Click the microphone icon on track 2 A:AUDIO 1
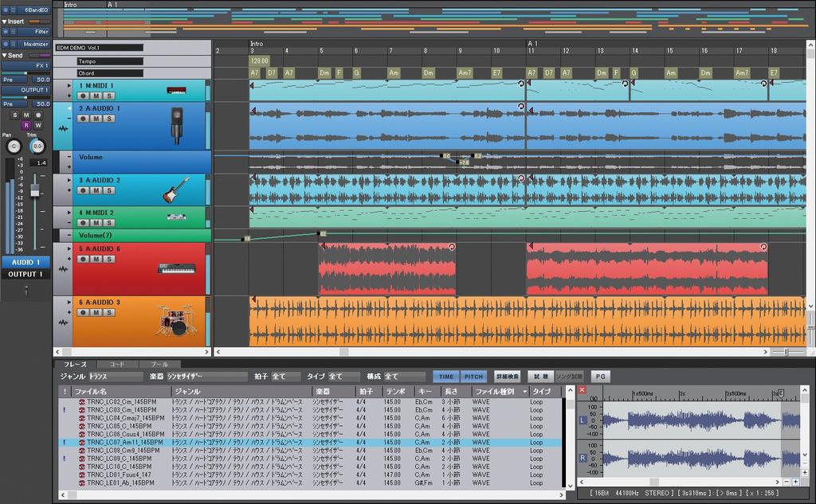The image size is (816, 504). point(177,123)
